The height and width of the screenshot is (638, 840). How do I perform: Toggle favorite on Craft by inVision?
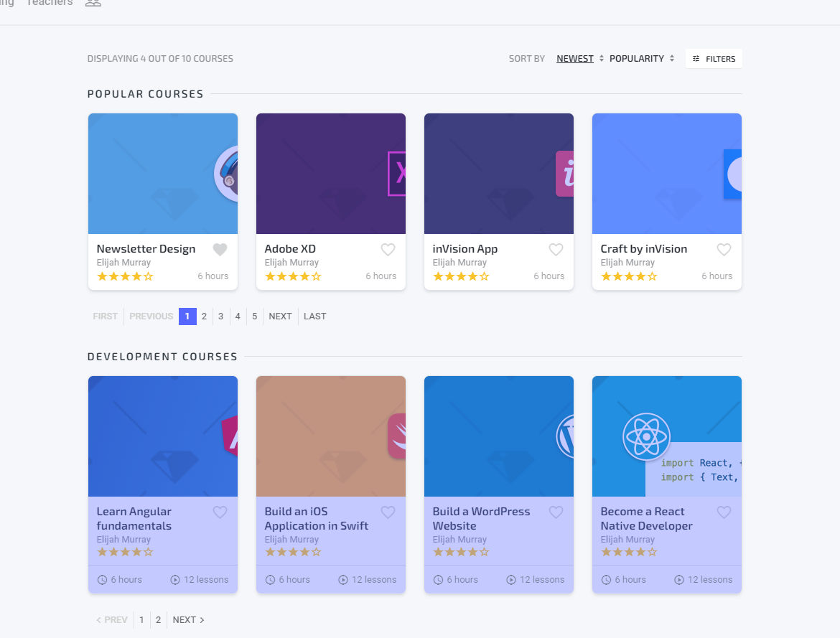pos(724,249)
